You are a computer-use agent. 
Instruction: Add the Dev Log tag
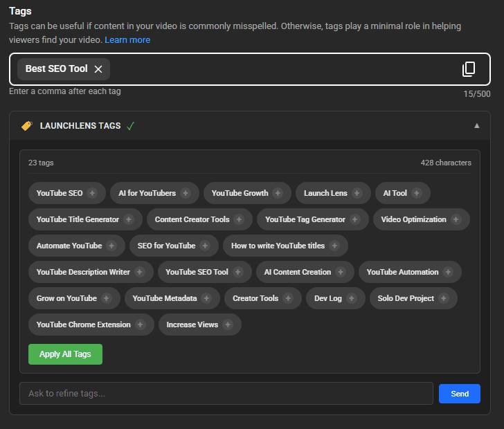click(352, 298)
